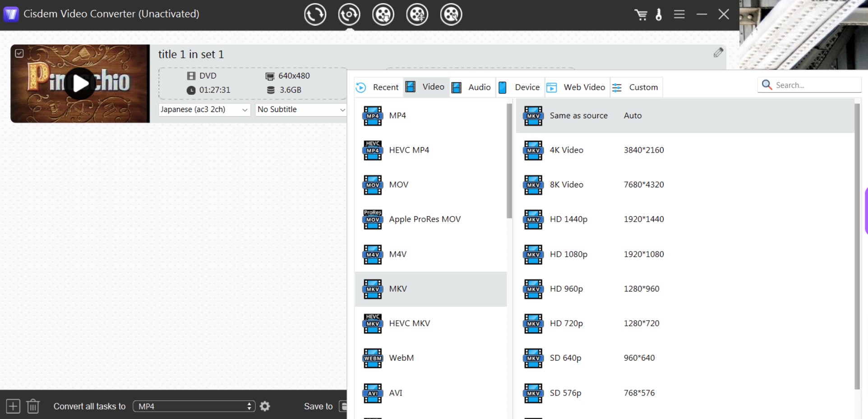
Task: Switch to the Audio tab
Action: [x=471, y=87]
